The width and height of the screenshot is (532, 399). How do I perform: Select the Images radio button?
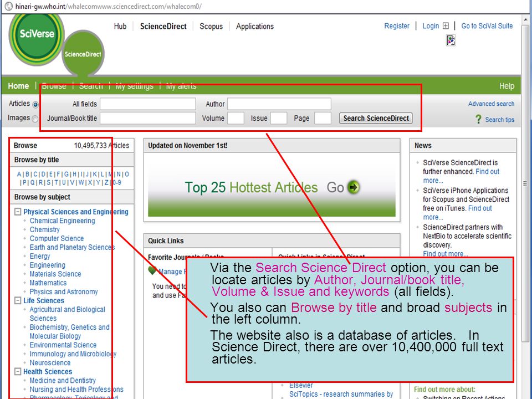coord(35,119)
